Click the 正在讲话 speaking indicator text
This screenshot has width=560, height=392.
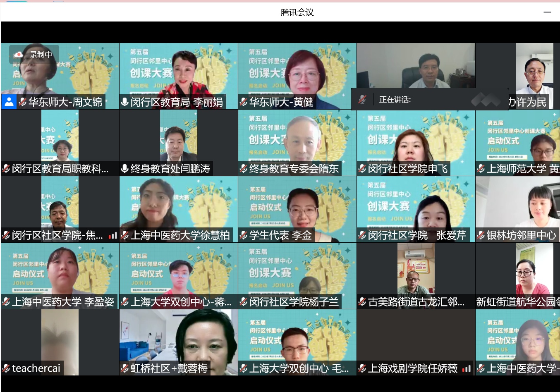tap(395, 100)
